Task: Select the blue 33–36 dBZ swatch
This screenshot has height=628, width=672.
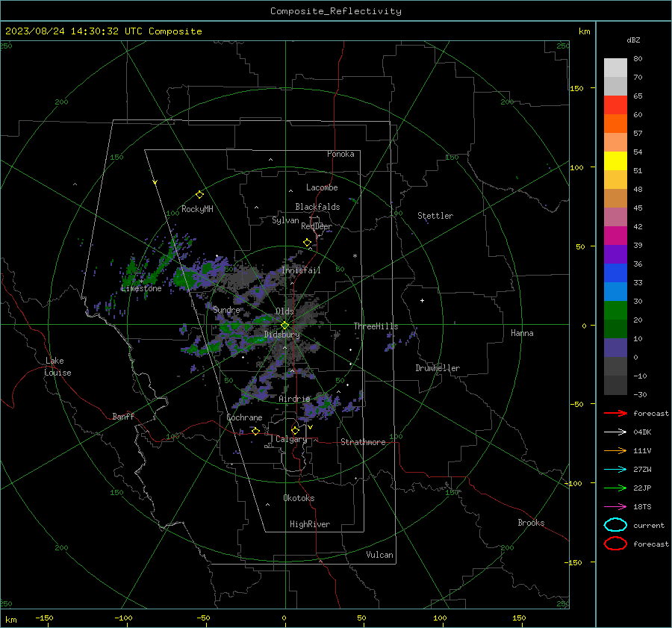Action: tap(615, 273)
